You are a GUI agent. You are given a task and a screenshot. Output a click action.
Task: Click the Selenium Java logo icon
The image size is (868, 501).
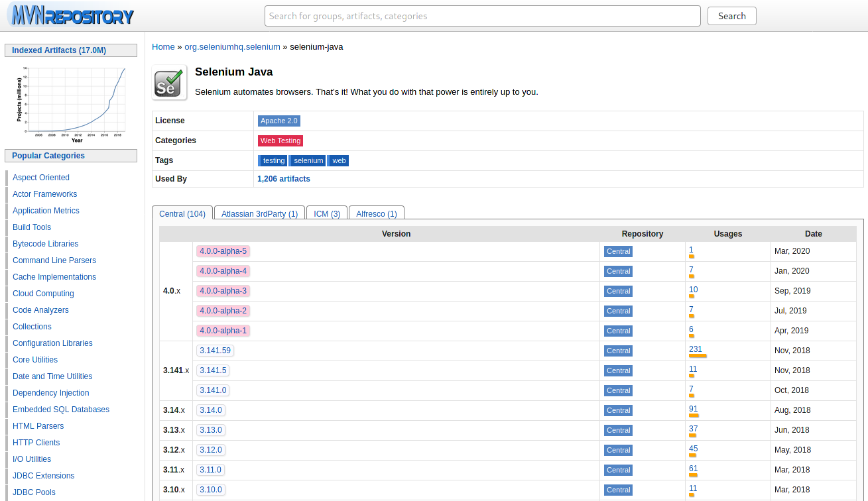point(169,83)
